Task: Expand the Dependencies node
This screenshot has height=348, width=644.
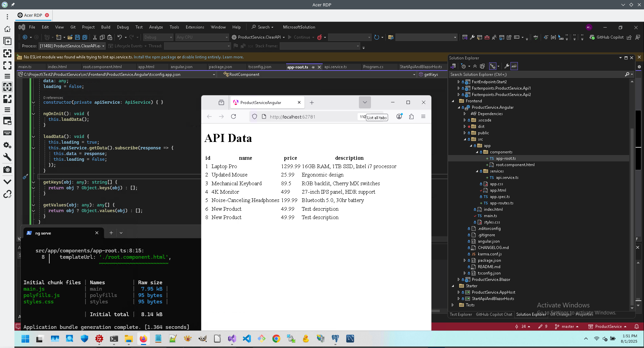Action: tap(465, 114)
